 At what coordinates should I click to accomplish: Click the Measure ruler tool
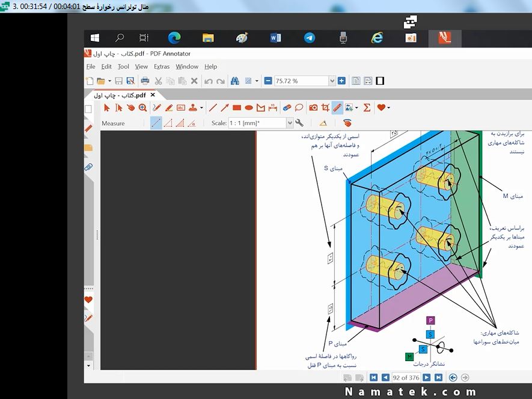(337, 108)
